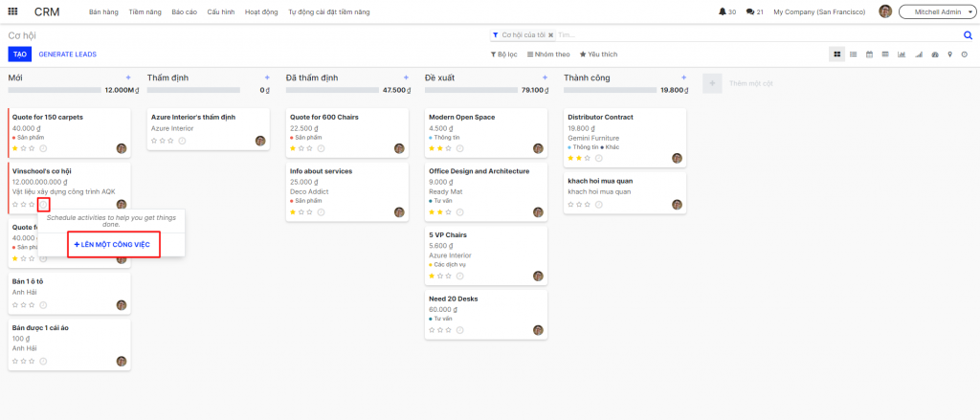This screenshot has width=980, height=420.
Task: Click the magnifier search icon
Action: tap(969, 35)
